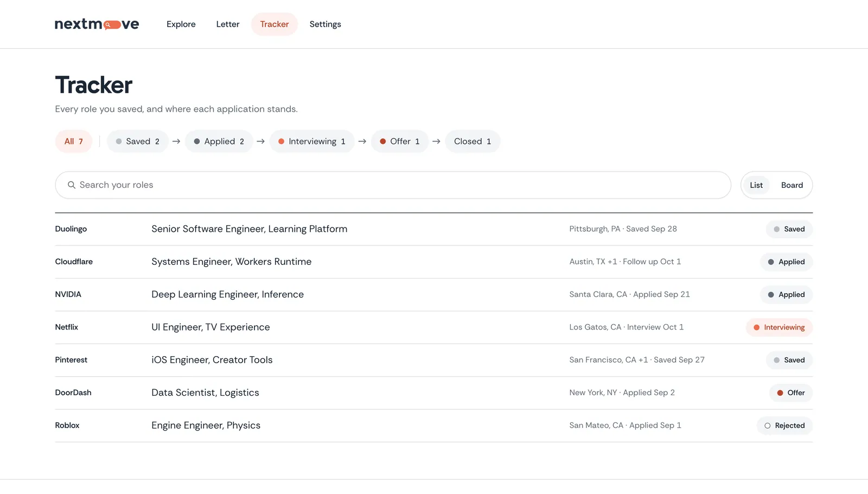Click the nextmove logo

click(97, 24)
